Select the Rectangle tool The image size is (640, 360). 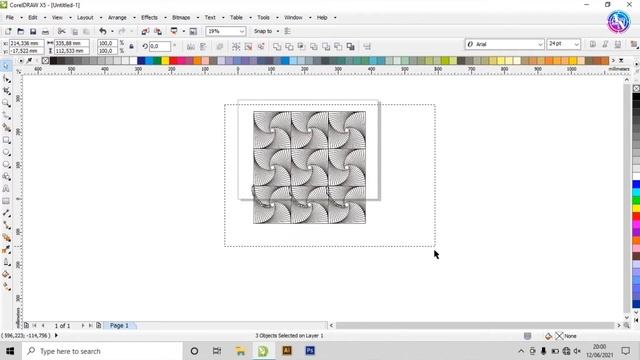pyautogui.click(x=6, y=140)
